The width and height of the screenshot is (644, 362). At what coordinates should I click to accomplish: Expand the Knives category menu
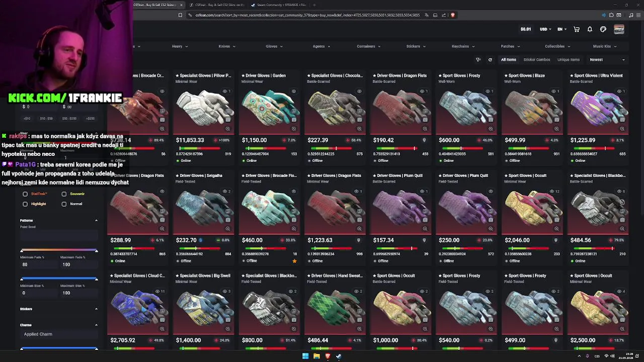[227, 46]
